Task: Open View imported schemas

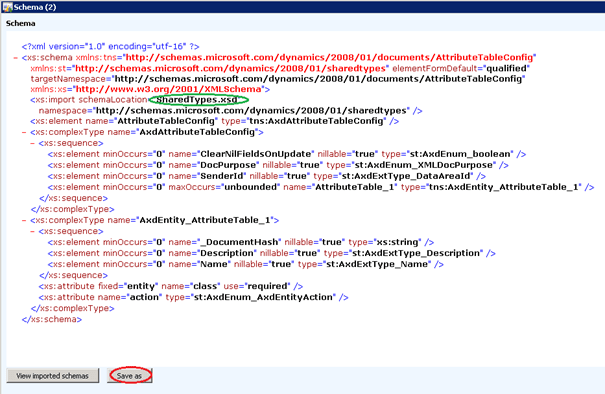Action: pyautogui.click(x=52, y=375)
